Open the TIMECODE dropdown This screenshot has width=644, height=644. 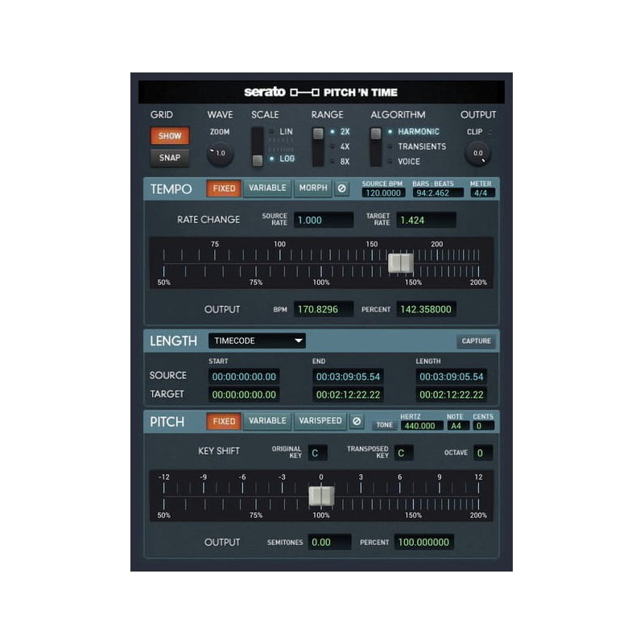256,341
